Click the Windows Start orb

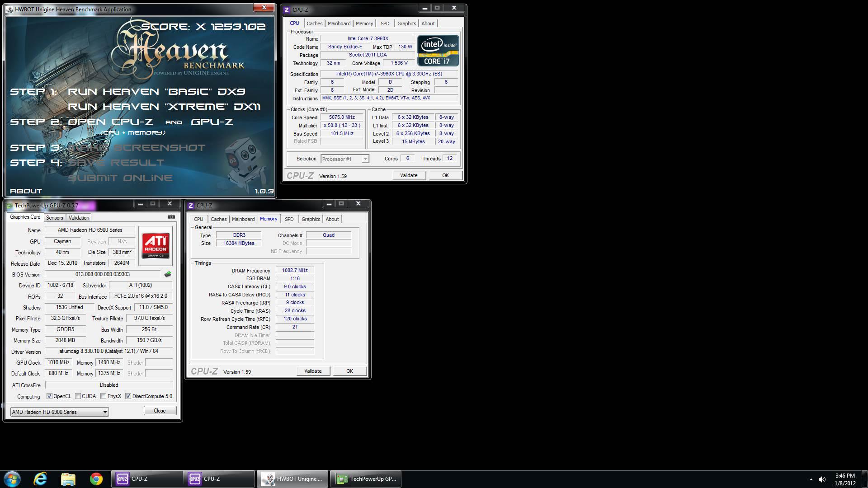tap(12, 479)
